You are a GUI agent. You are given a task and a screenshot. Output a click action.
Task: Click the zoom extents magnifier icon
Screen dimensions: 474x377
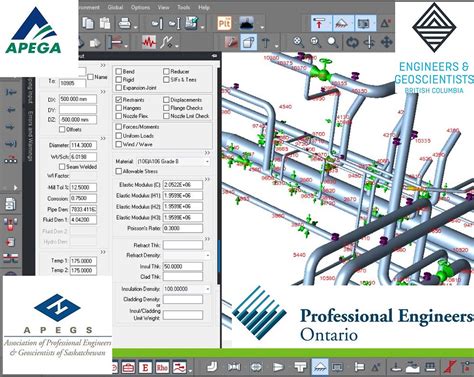(x=298, y=42)
